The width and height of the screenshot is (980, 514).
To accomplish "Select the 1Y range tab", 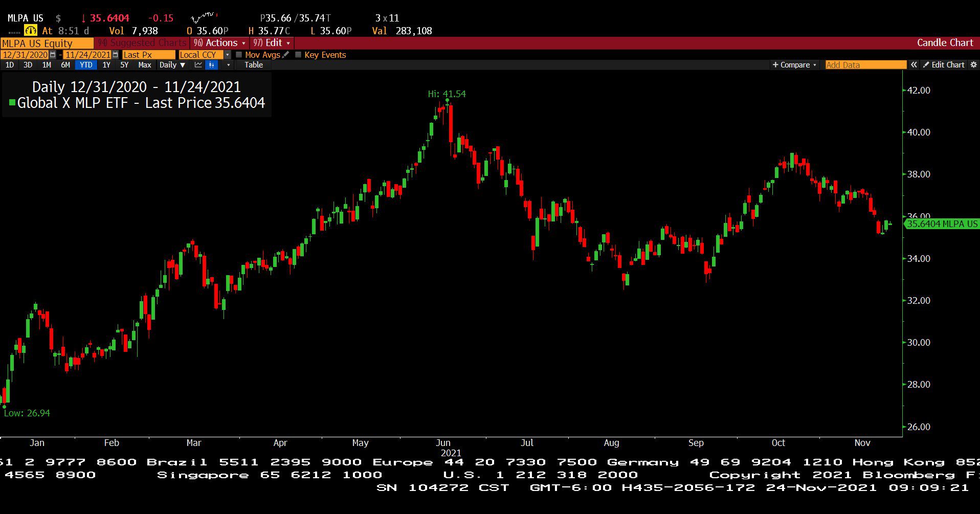I will tap(106, 65).
